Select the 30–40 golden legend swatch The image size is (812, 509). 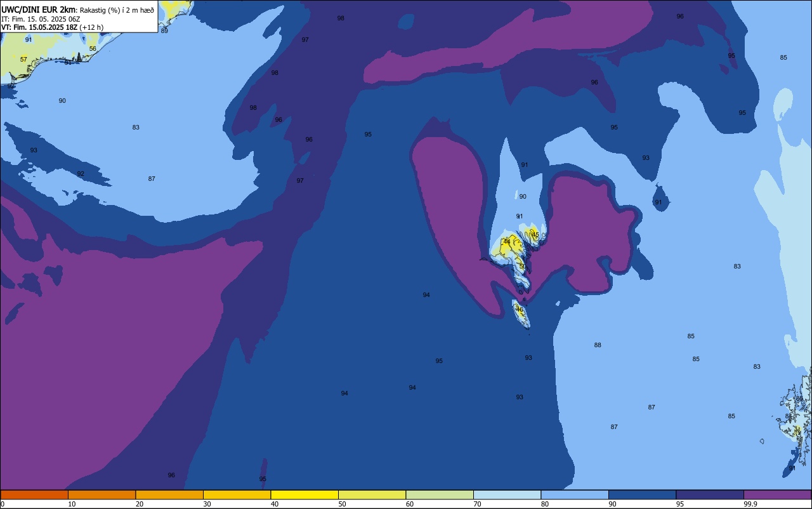(x=237, y=494)
